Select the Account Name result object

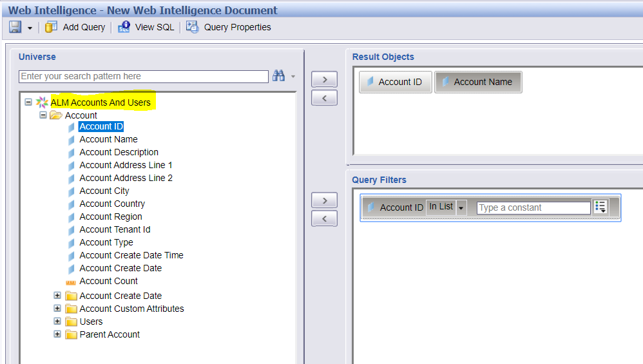click(478, 82)
